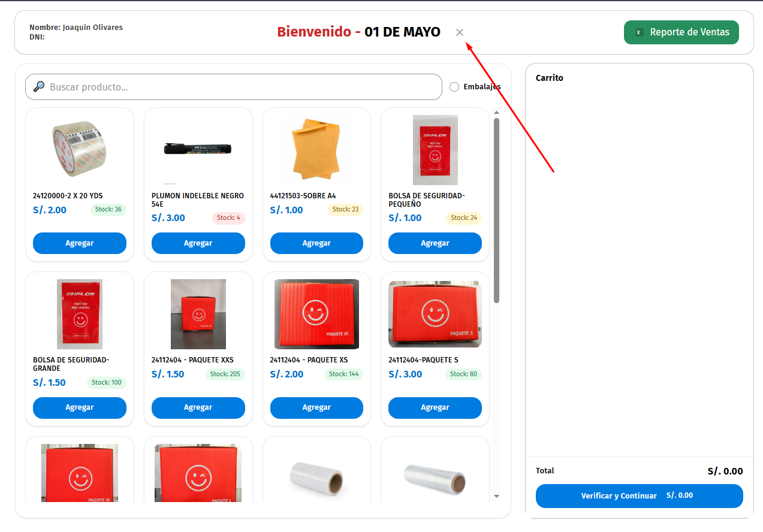
Task: Add Paquete XXS to the cart
Action: pos(198,407)
